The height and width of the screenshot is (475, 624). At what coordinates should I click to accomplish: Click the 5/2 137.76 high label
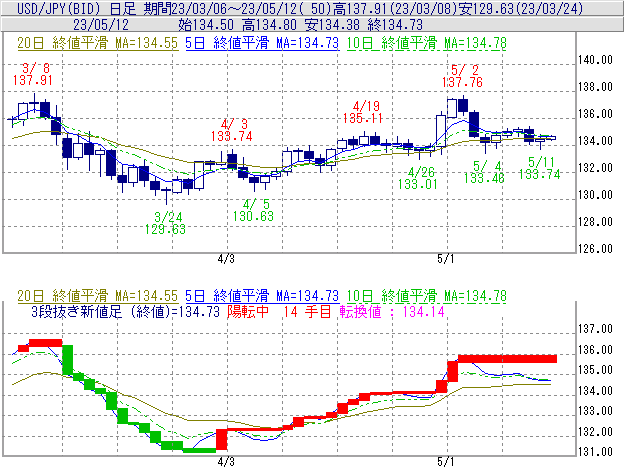pyautogui.click(x=462, y=76)
